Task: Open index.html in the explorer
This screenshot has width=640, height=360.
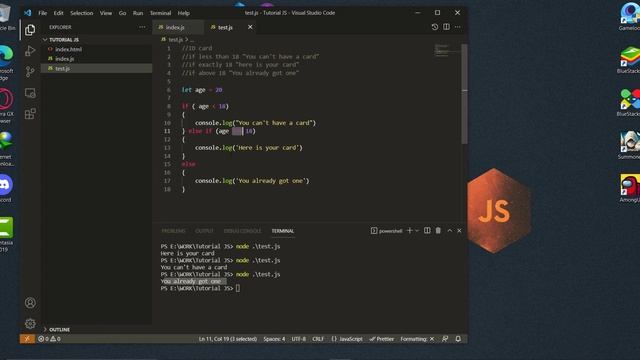Action: pyautogui.click(x=96, y=49)
